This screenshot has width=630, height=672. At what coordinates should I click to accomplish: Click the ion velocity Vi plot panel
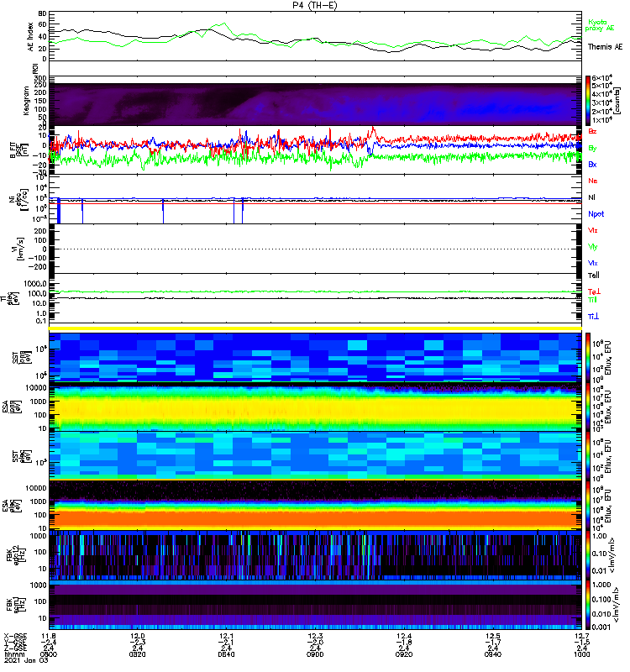tap(315, 249)
